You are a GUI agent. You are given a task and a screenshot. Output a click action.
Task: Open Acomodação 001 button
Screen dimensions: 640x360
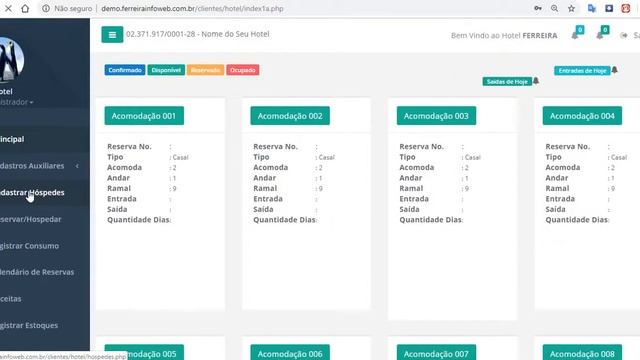[x=144, y=116]
